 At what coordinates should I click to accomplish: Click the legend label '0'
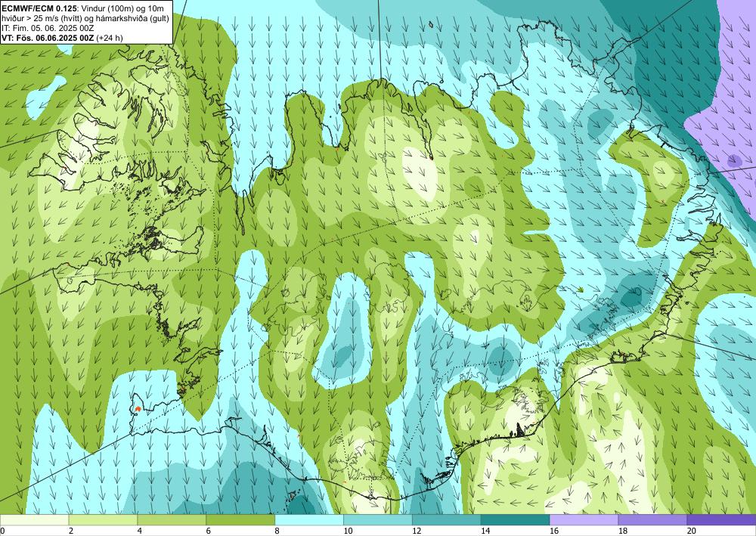(2, 531)
